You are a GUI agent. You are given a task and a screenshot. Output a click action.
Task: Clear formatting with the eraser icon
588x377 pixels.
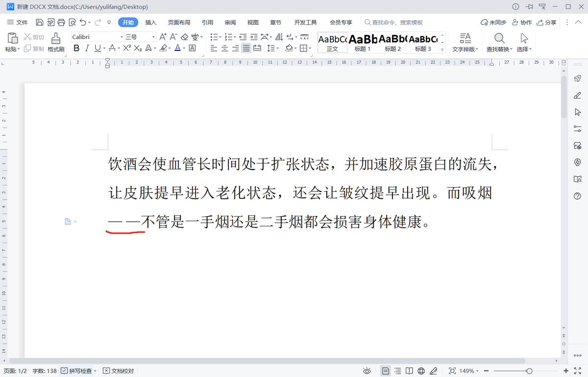click(x=185, y=37)
